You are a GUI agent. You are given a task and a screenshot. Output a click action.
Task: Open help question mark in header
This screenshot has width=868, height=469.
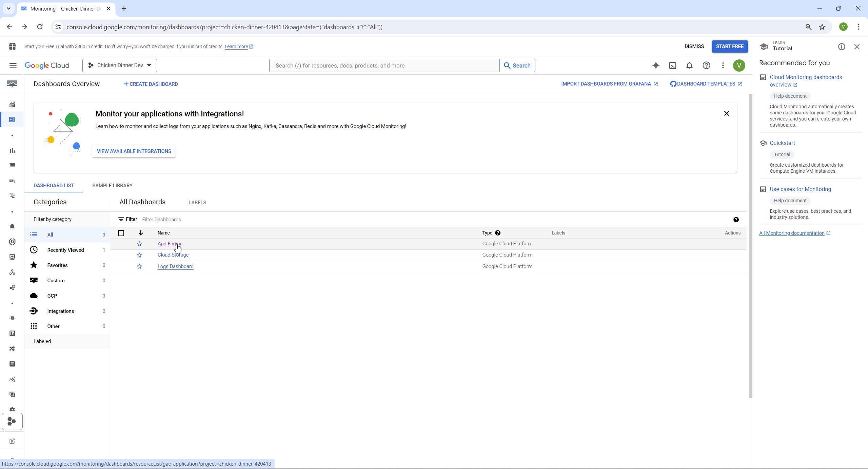(x=706, y=65)
